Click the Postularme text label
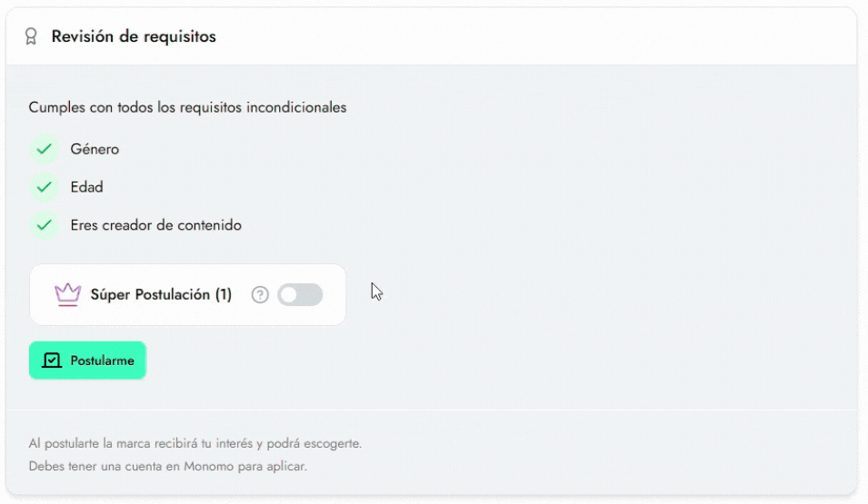 (102, 361)
